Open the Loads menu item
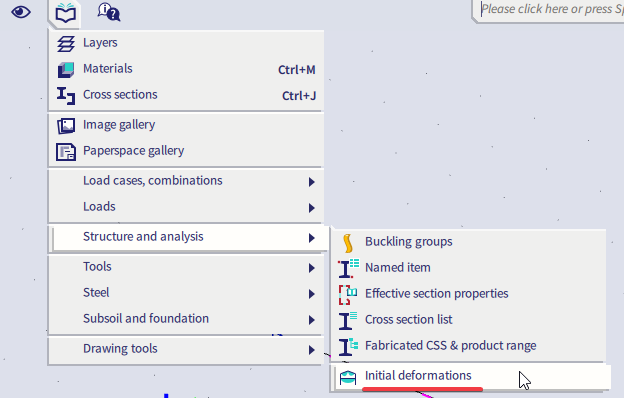The image size is (624, 398). pos(186,207)
